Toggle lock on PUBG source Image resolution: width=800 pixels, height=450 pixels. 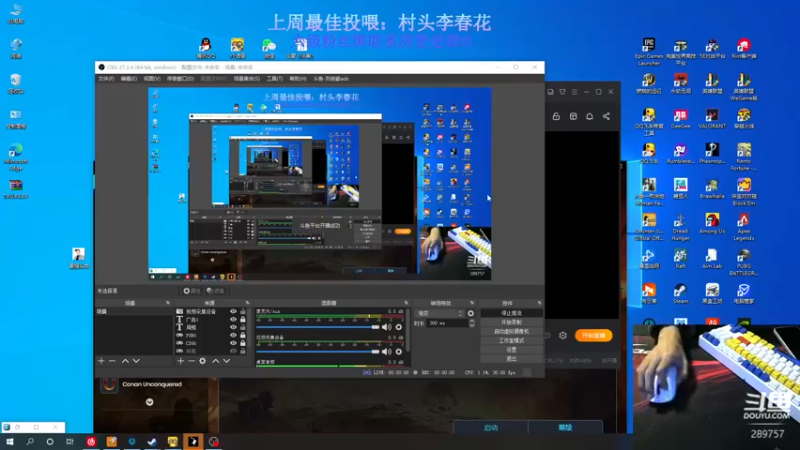pyautogui.click(x=243, y=335)
